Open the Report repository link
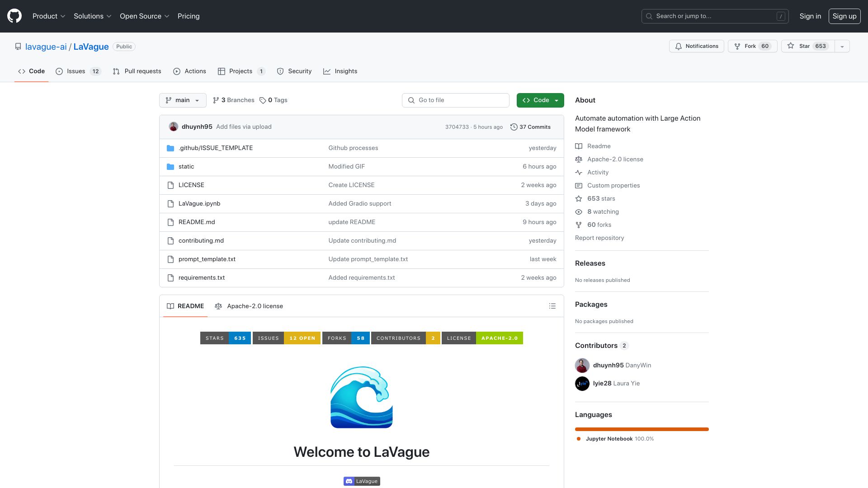The height and width of the screenshot is (488, 868). pos(599,238)
